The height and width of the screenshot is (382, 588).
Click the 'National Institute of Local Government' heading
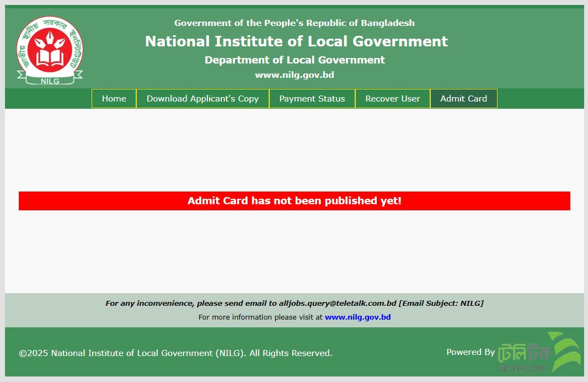295,41
